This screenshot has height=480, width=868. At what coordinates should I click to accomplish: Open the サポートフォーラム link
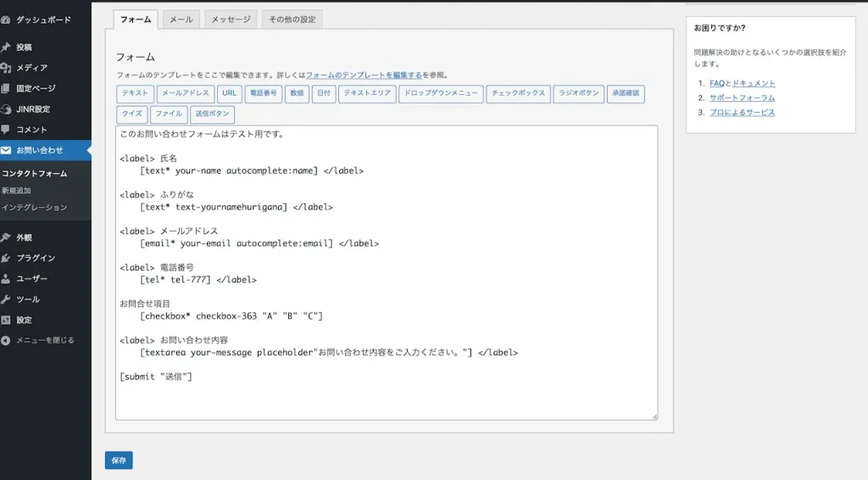point(742,98)
